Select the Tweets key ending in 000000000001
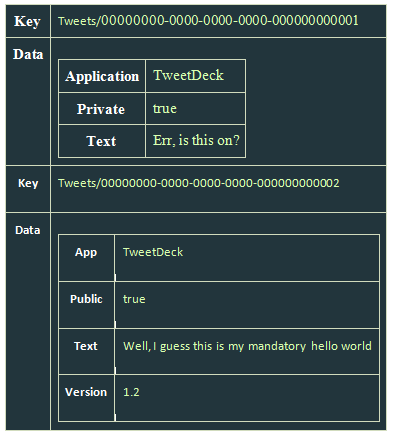This screenshot has height=436, width=393. pyautogui.click(x=208, y=21)
